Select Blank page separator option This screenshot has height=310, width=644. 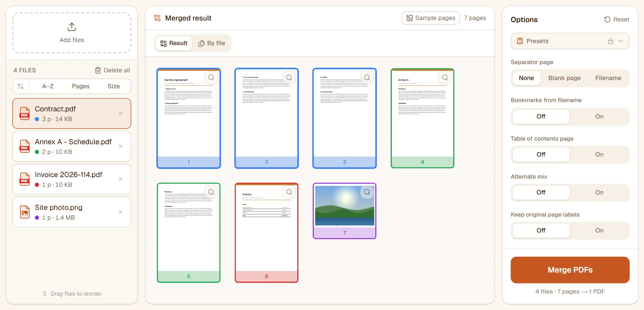[565, 78]
